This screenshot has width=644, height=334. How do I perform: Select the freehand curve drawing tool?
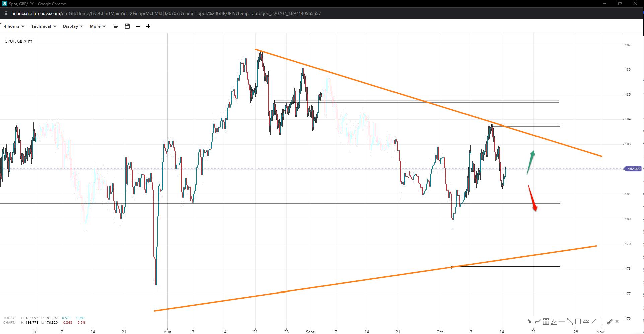click(538, 321)
